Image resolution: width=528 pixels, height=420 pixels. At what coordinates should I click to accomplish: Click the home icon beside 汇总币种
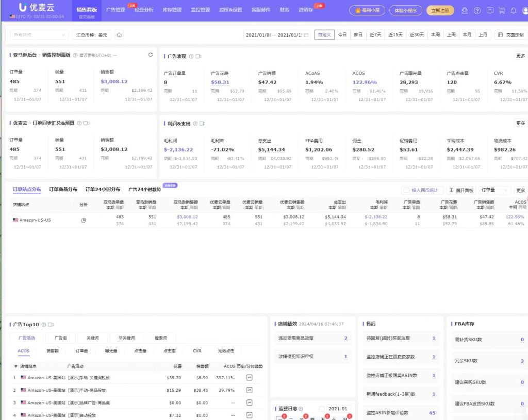click(119, 35)
